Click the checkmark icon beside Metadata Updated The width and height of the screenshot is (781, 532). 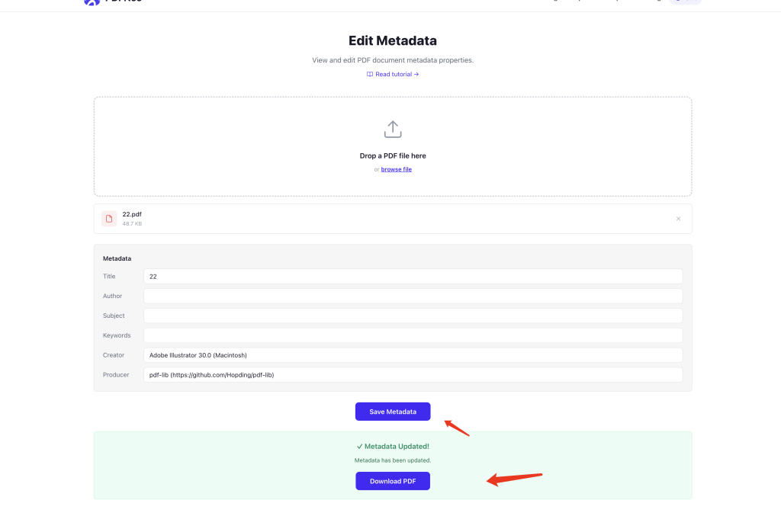[x=360, y=447]
